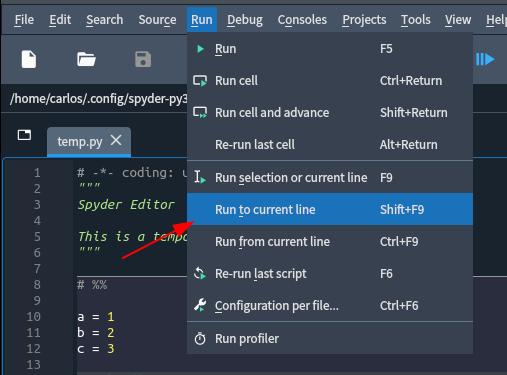Select Run selection or current line
Image resolution: width=507 pixels, height=375 pixels.
(330, 178)
